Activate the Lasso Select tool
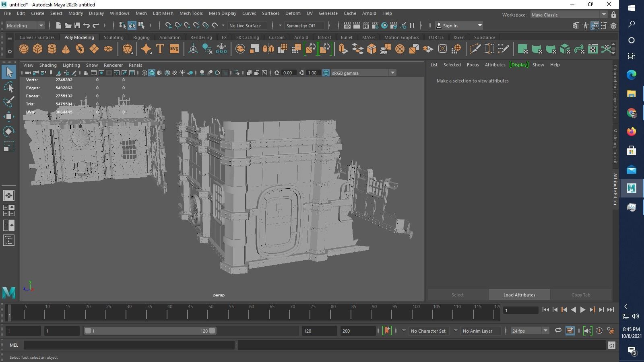The height and width of the screenshot is (362, 644). (x=9, y=87)
